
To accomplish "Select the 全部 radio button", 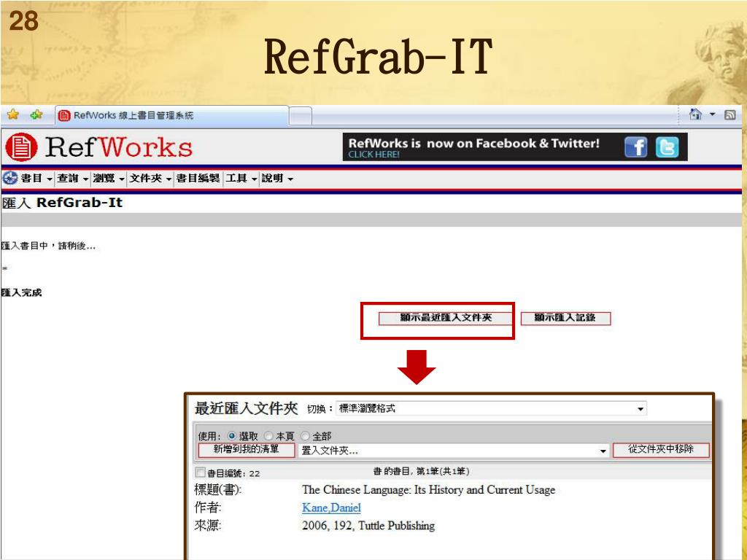I will pyautogui.click(x=305, y=436).
